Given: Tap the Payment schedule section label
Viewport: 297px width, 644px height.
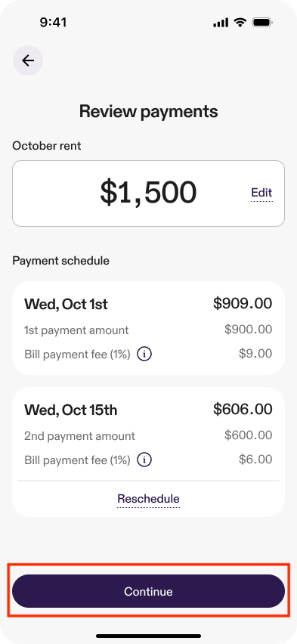Looking at the screenshot, I should tap(60, 261).
